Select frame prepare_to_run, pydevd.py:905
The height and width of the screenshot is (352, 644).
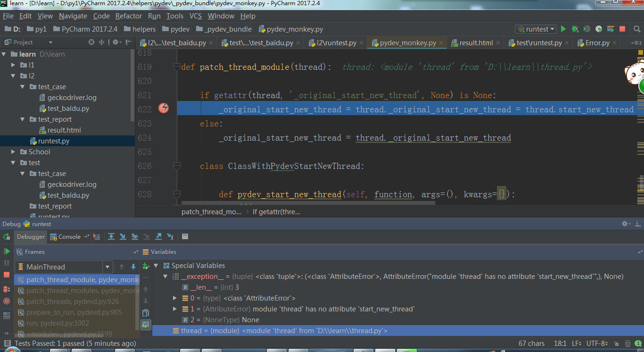(x=74, y=312)
